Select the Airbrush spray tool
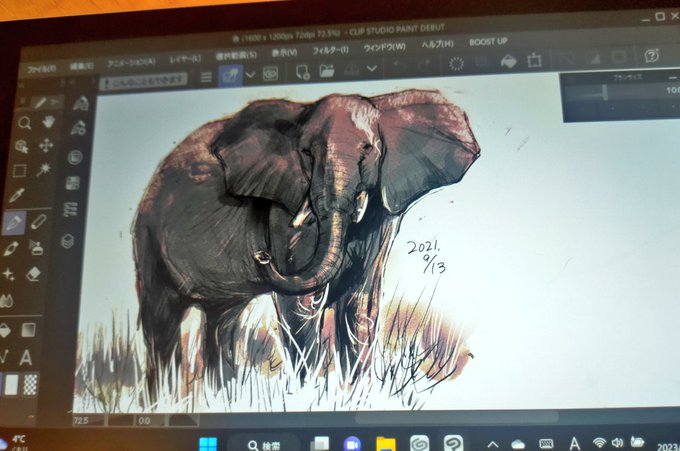 (36, 248)
